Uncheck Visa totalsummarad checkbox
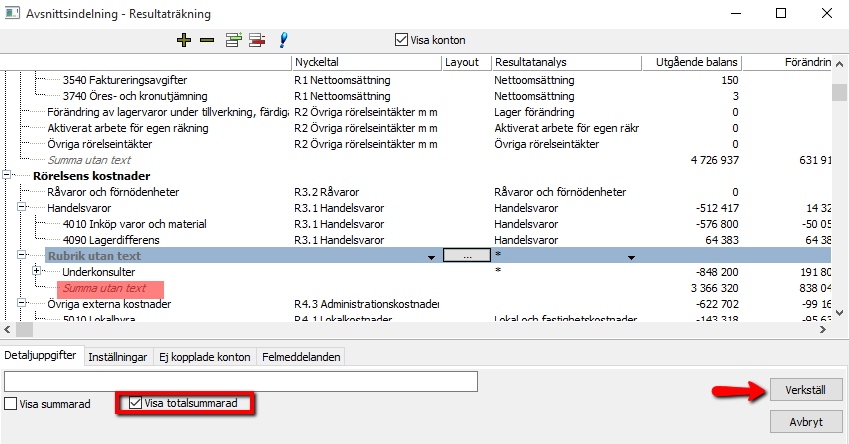Image resolution: width=849 pixels, height=444 pixels. click(x=135, y=403)
